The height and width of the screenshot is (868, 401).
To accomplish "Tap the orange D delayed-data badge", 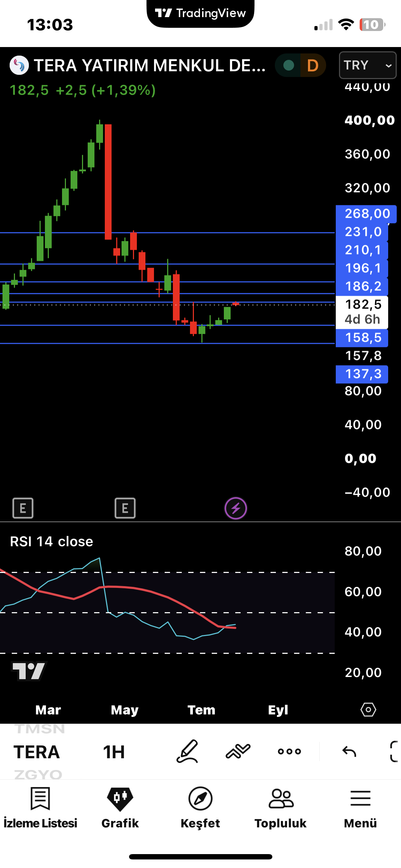I will 313,65.
